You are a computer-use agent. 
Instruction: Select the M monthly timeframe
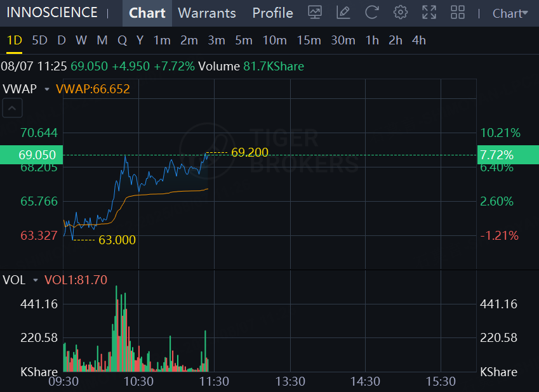coord(102,41)
